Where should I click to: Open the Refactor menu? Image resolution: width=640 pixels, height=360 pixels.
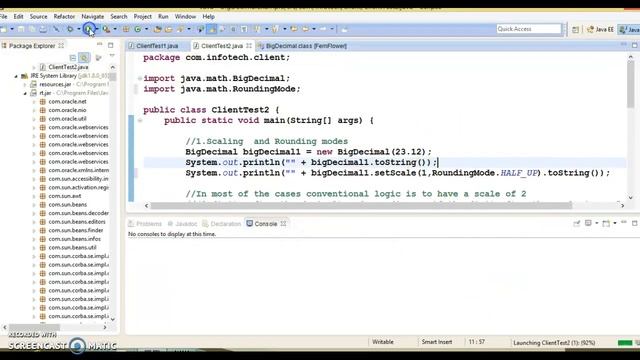[64, 17]
